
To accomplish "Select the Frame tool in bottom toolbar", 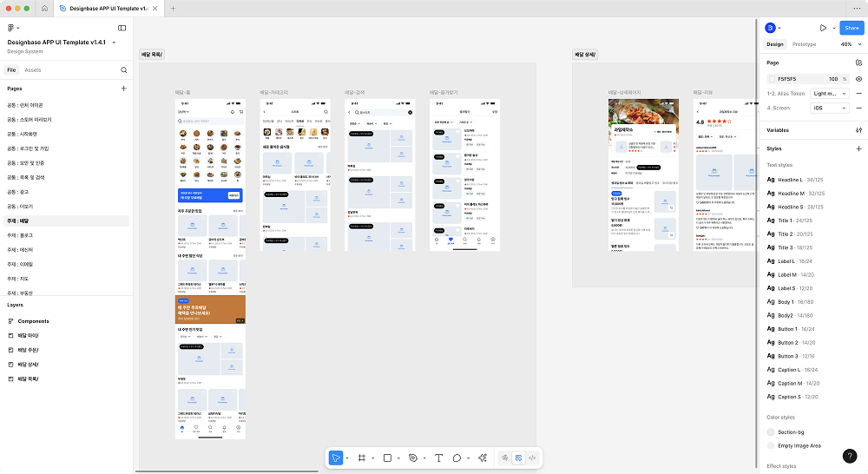I will point(361,458).
